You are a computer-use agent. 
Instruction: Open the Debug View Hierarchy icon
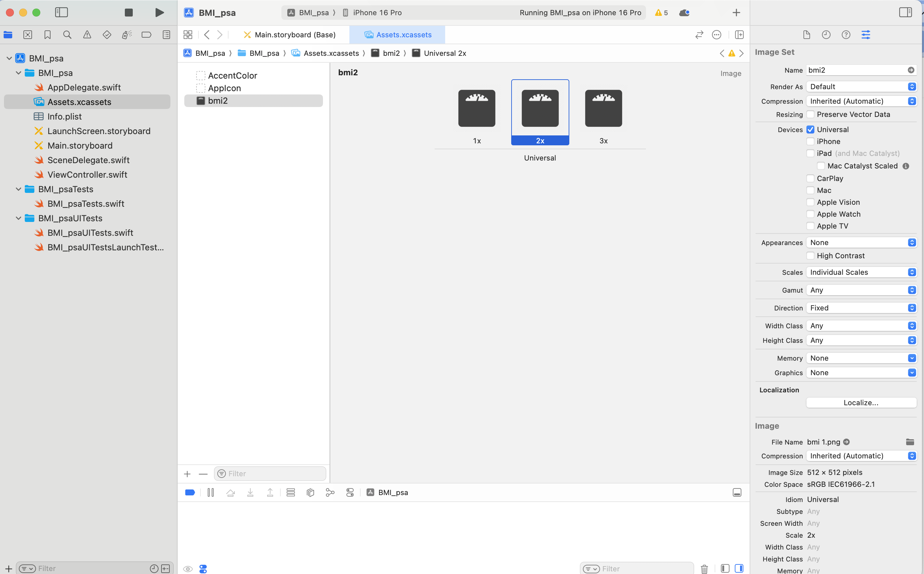pyautogui.click(x=310, y=492)
